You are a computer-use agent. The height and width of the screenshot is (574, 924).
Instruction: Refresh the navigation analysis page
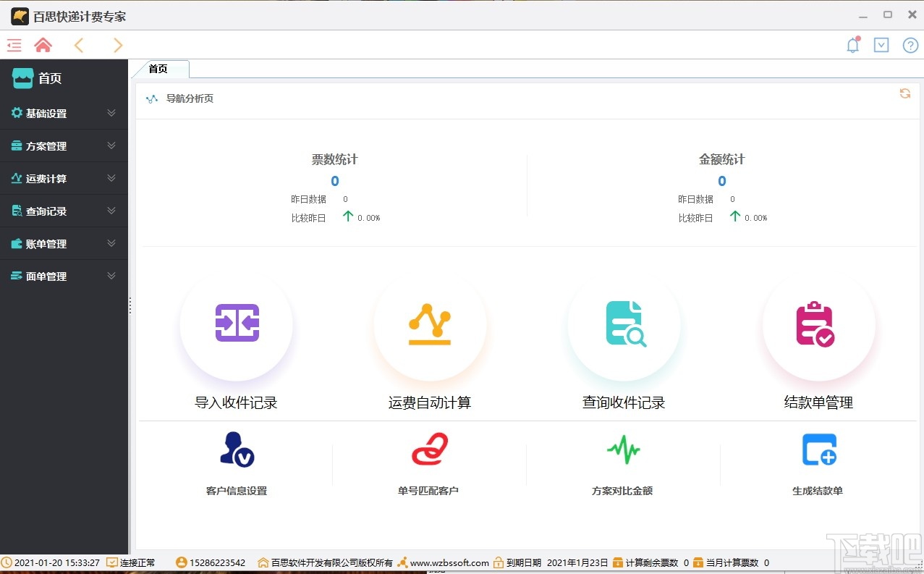tap(904, 93)
